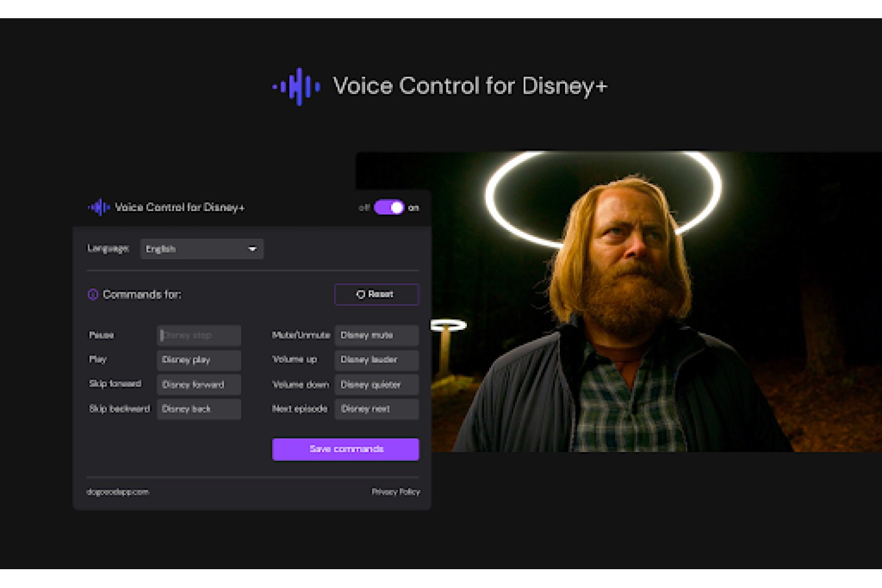Viewport: 882px width, 588px height.
Task: Click the 'off' label beside the switch
Action: (x=364, y=208)
